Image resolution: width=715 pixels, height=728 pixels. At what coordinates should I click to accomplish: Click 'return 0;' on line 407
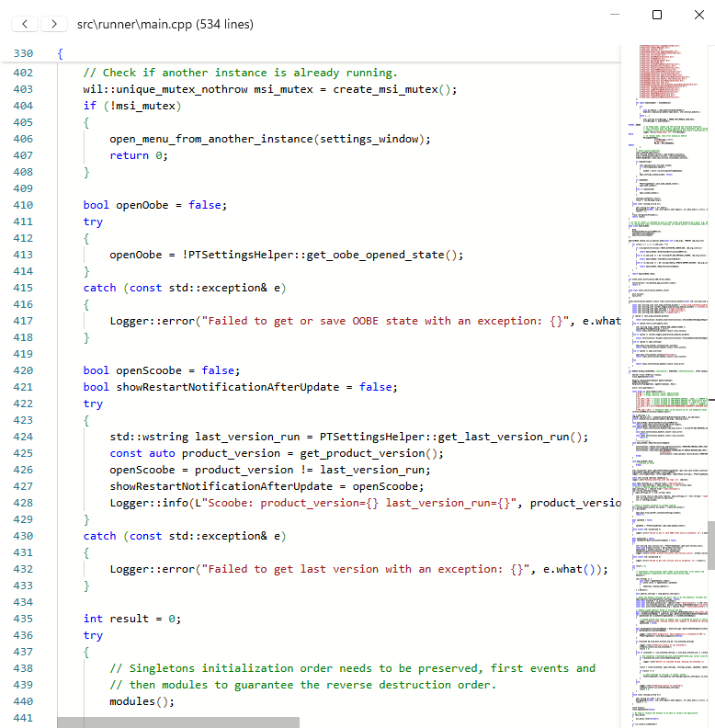(x=139, y=155)
